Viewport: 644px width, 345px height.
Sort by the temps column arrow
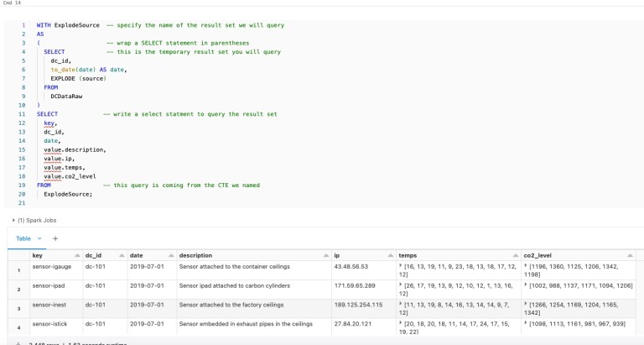(516, 256)
